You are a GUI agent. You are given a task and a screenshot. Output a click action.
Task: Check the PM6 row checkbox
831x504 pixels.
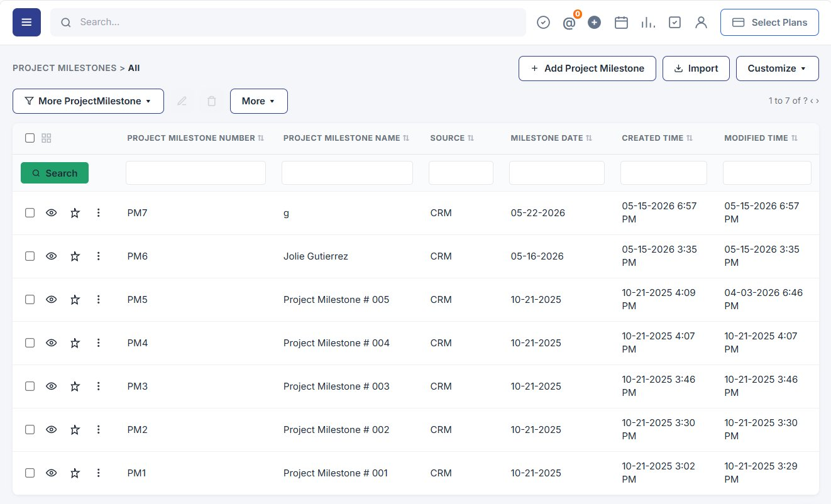tap(30, 256)
